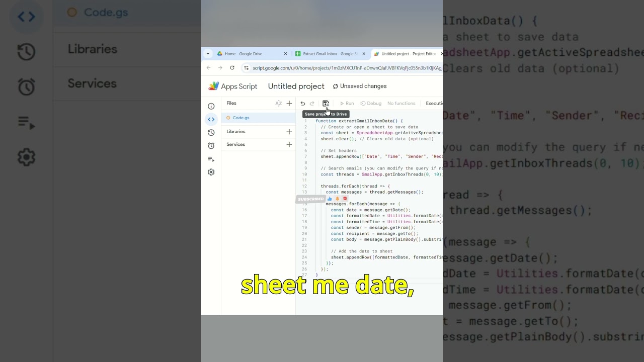The width and height of the screenshot is (644, 362).
Task: Click the GmailApp.getInboxThreads code line
Action: 382,174
